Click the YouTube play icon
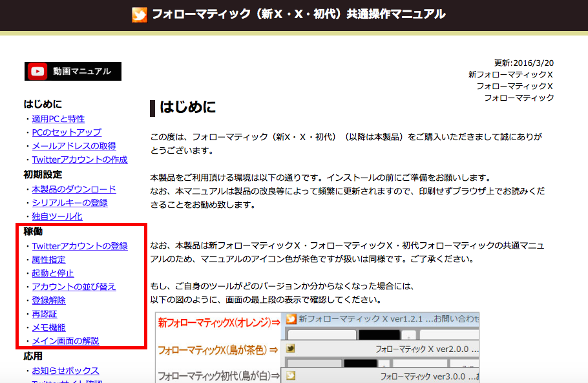Image resolution: width=588 pixels, height=383 pixels. (37, 71)
